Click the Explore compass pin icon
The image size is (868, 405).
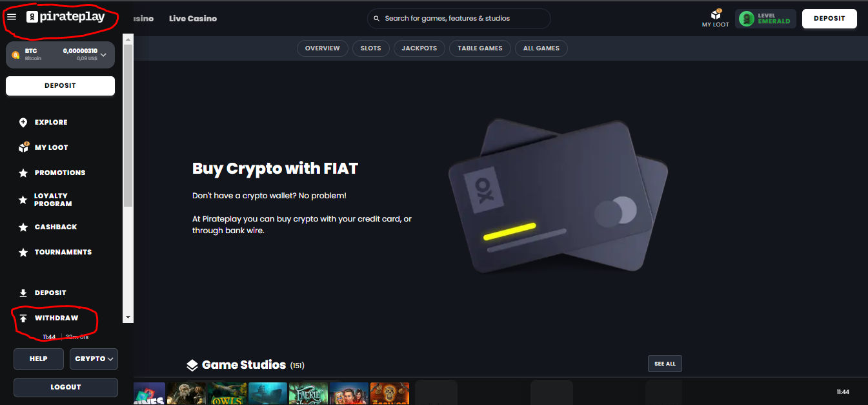click(23, 122)
